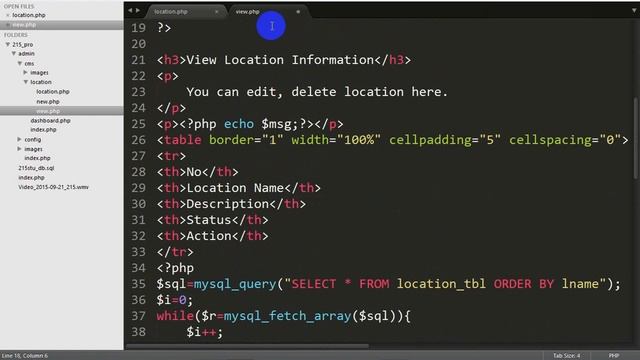
Task: Click line number 26 in gutter
Action: click(x=138, y=140)
